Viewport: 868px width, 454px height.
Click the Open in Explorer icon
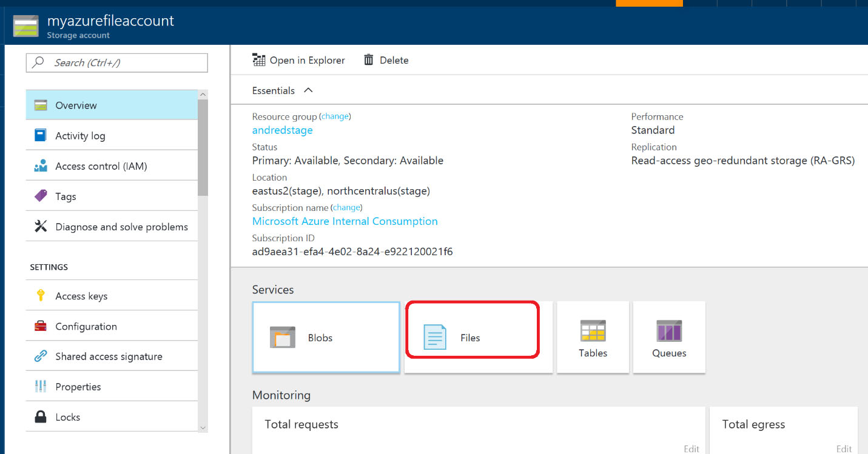click(259, 60)
